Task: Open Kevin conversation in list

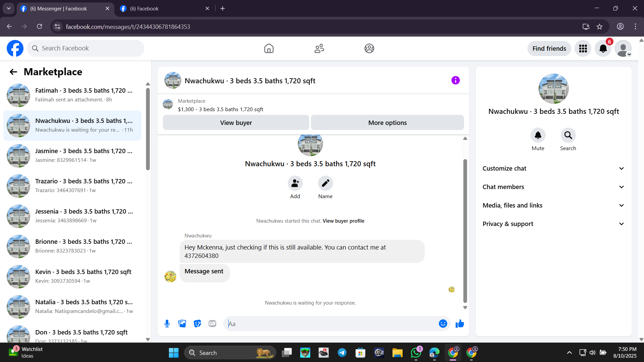Action: 72,277
